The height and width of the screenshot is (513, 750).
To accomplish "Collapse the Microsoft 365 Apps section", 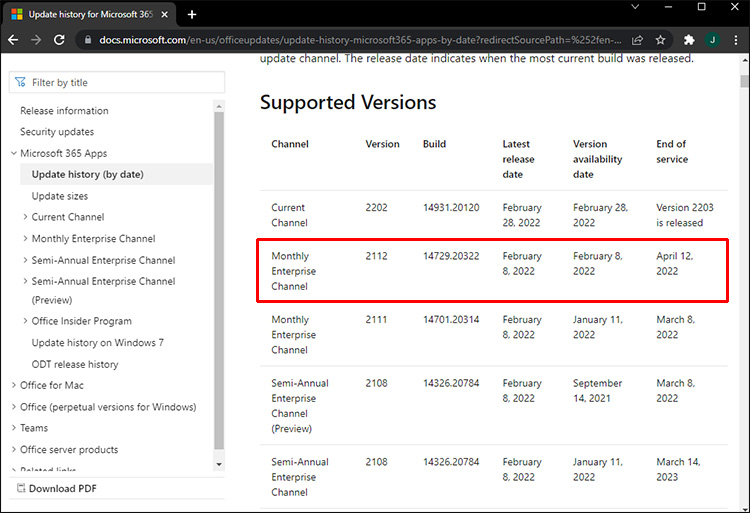I will pos(13,153).
